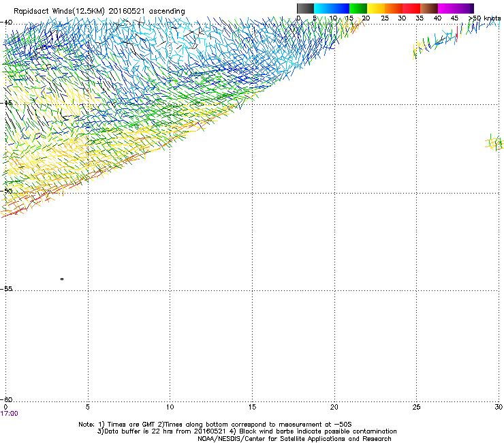Viewport: 504px width, 443px height.
Task: Click the '-55' latitude axis label
Action: 6,288
